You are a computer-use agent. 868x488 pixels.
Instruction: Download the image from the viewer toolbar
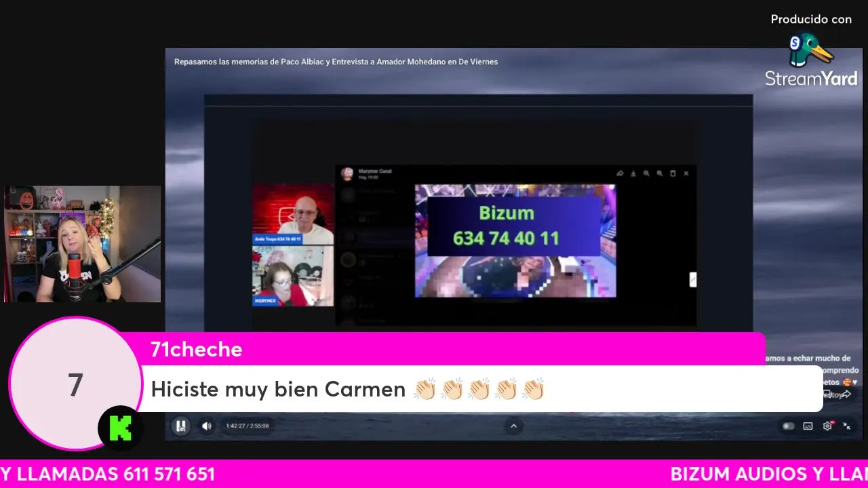pyautogui.click(x=633, y=174)
